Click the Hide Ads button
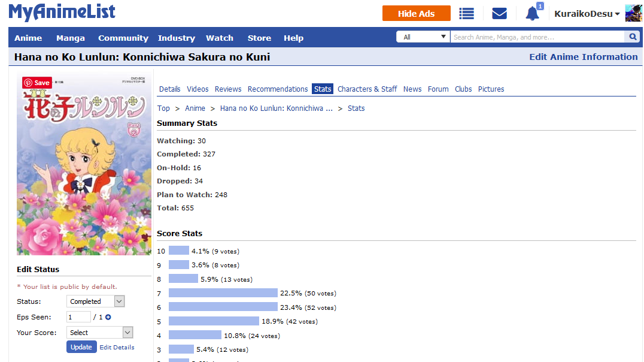The image size is (644, 362). [x=416, y=14]
